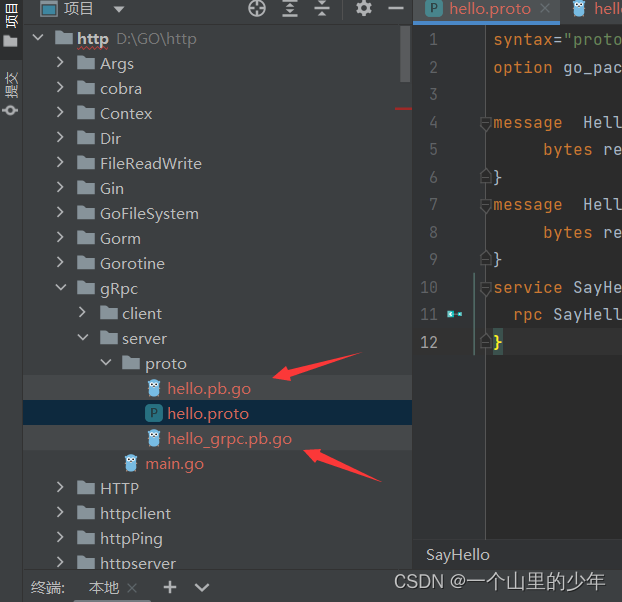Click the gopher icon beside hello_grpc.pb.go
Viewport: 622px width, 602px height.
[154, 438]
